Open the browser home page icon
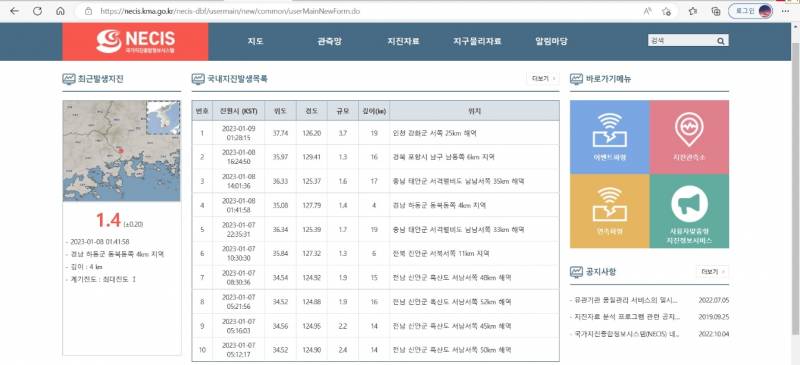This screenshot has height=365, width=800. 60,11
